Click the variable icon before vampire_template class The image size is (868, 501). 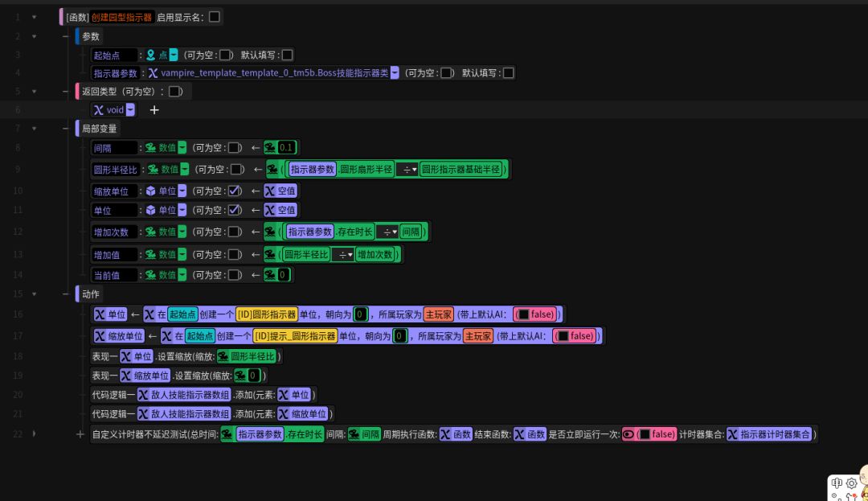153,72
